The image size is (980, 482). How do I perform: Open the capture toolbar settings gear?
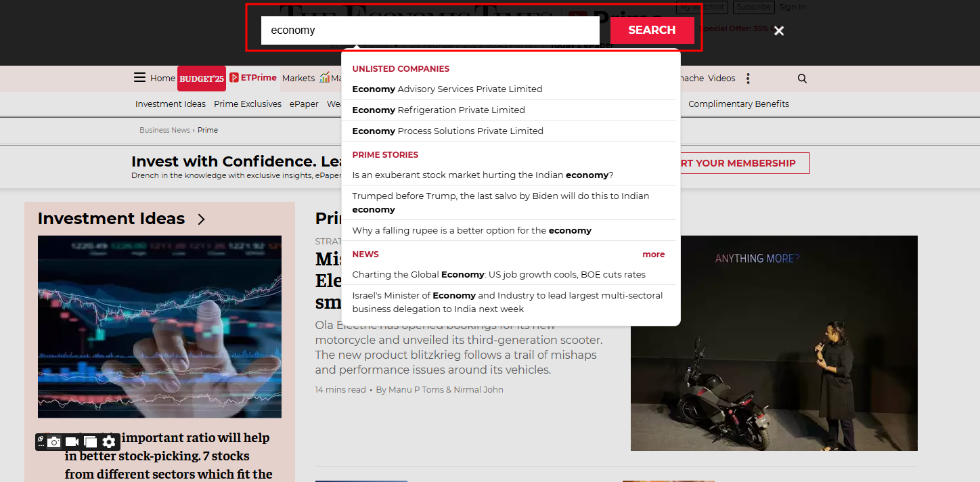pos(109,442)
